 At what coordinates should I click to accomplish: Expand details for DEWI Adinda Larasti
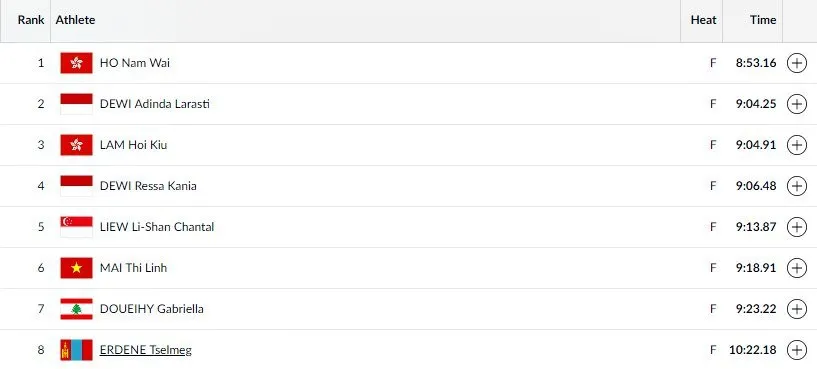tap(797, 104)
